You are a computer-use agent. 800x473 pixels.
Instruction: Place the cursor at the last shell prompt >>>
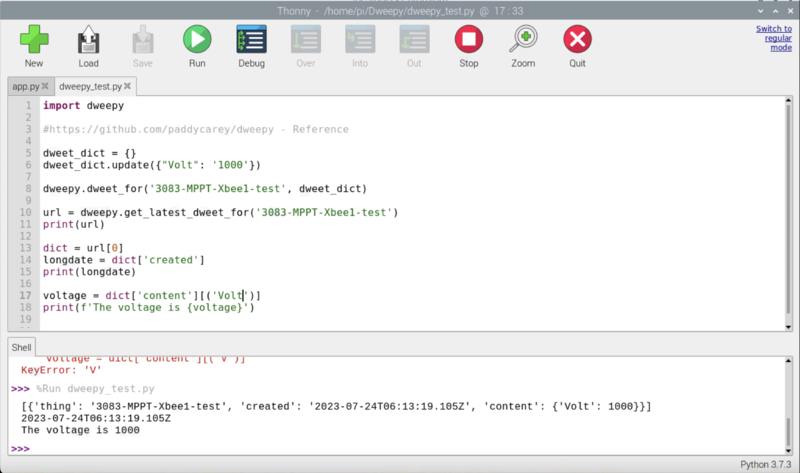20,449
